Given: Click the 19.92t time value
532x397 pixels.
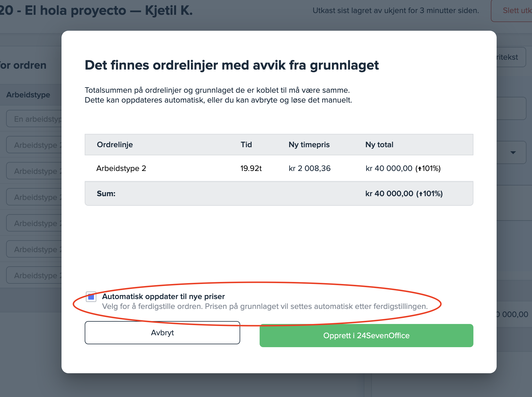Looking at the screenshot, I should 251,168.
